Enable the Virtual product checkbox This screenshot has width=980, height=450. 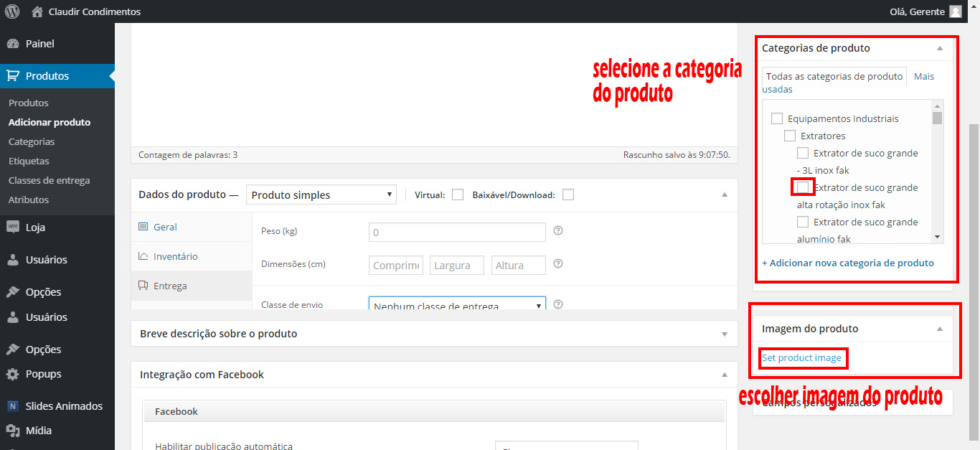458,195
